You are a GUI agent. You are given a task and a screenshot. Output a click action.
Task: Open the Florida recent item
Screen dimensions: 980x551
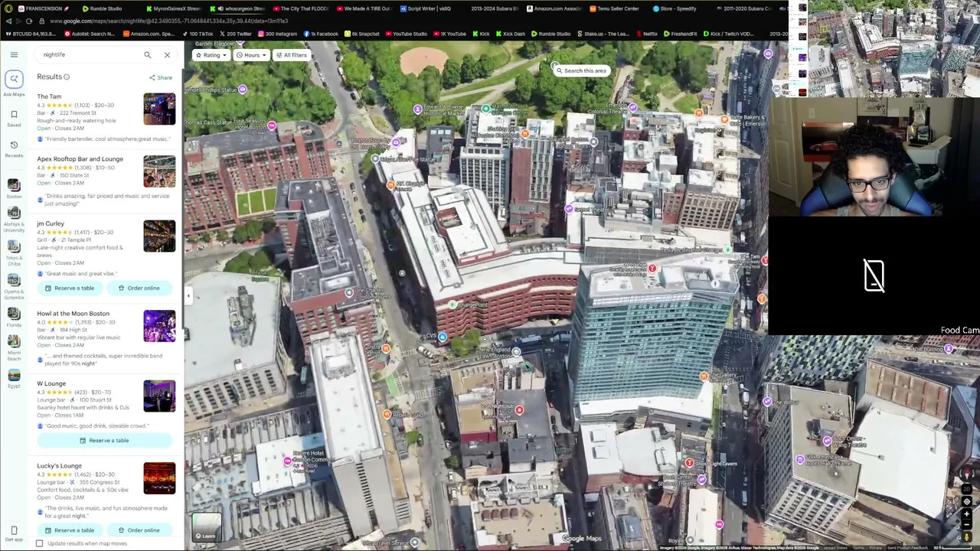14,316
